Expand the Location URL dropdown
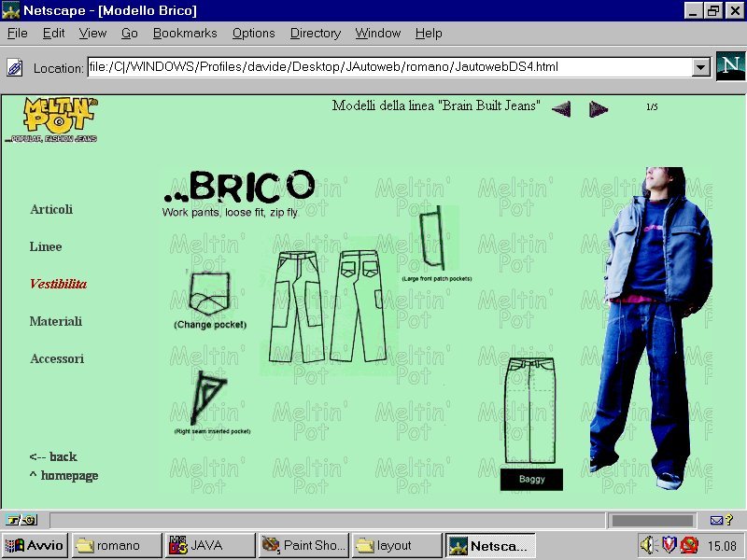 point(700,67)
